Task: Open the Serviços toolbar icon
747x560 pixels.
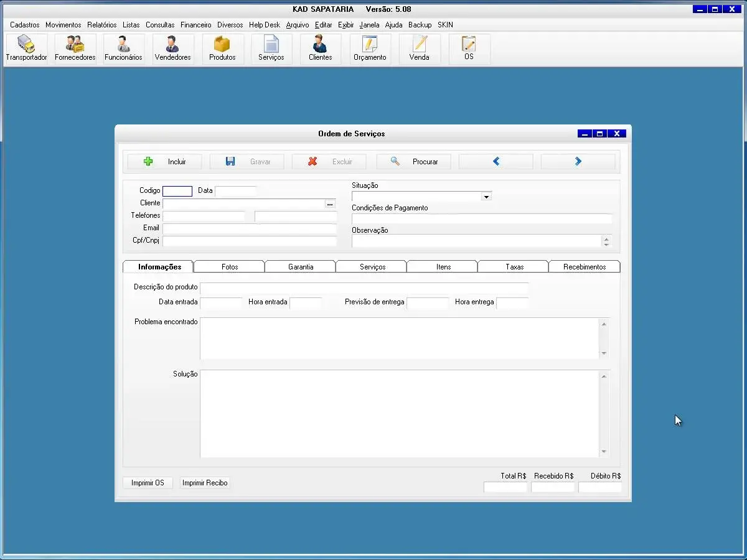Action: (271, 49)
